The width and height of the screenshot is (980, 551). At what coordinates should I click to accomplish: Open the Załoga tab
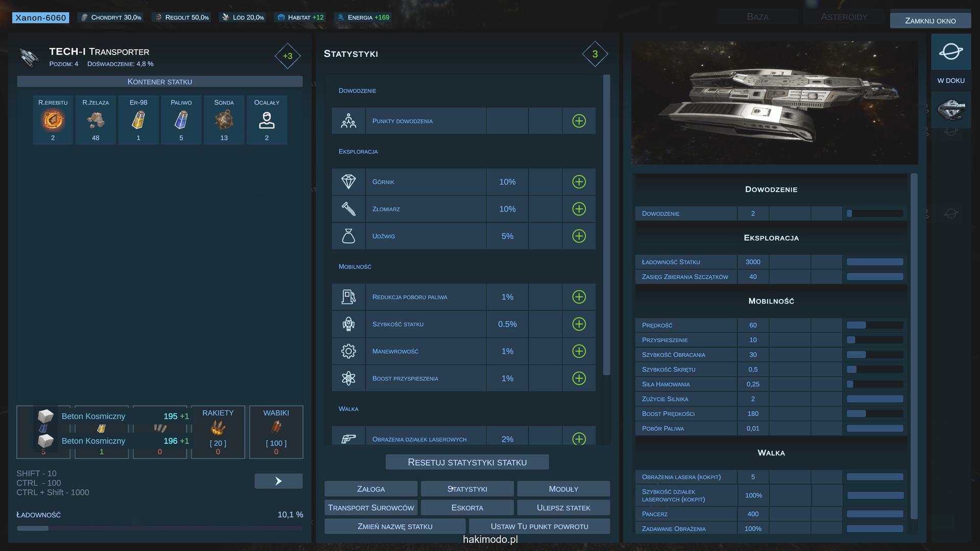coord(371,489)
